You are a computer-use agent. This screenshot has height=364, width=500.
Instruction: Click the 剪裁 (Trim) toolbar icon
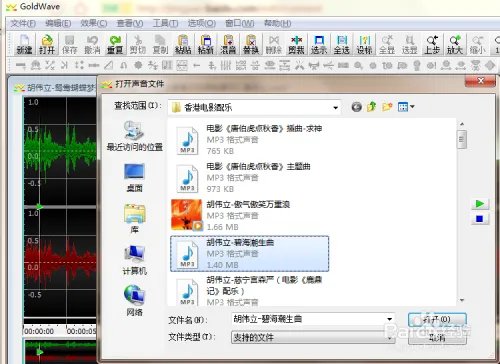296,44
